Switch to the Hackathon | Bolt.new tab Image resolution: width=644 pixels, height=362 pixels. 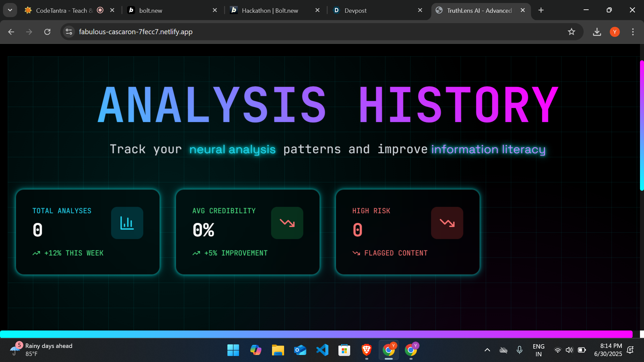click(x=270, y=10)
